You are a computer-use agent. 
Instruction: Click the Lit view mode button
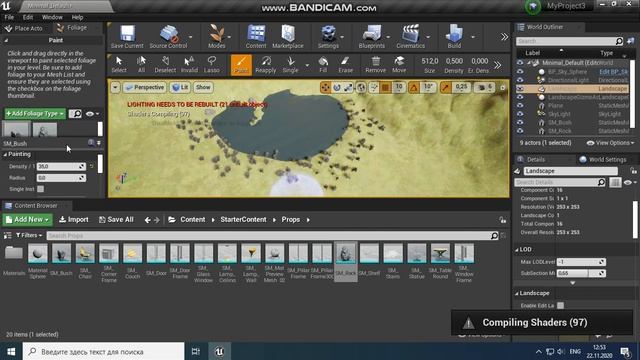[180, 87]
